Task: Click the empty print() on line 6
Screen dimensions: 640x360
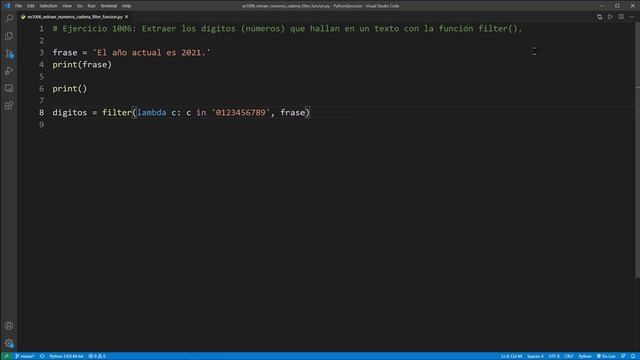Action: click(70, 89)
